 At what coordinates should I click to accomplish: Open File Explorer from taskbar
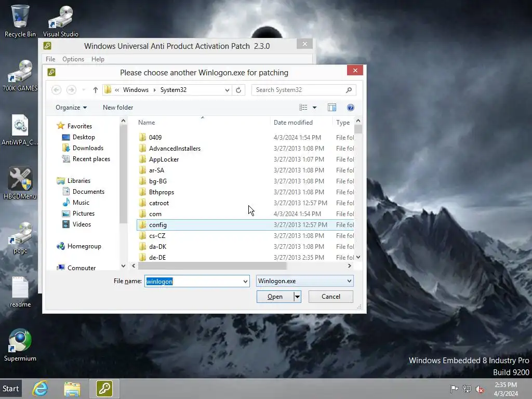(x=72, y=389)
